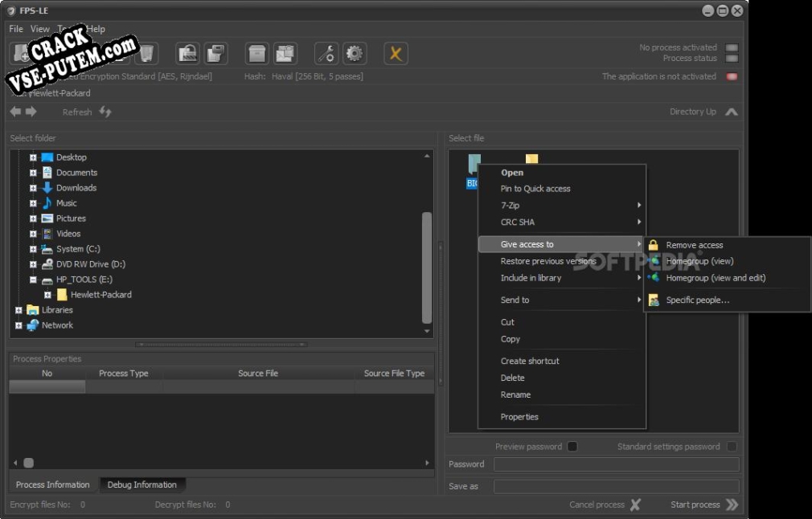Expand the Hewlett-Packard folder node

coord(47,295)
